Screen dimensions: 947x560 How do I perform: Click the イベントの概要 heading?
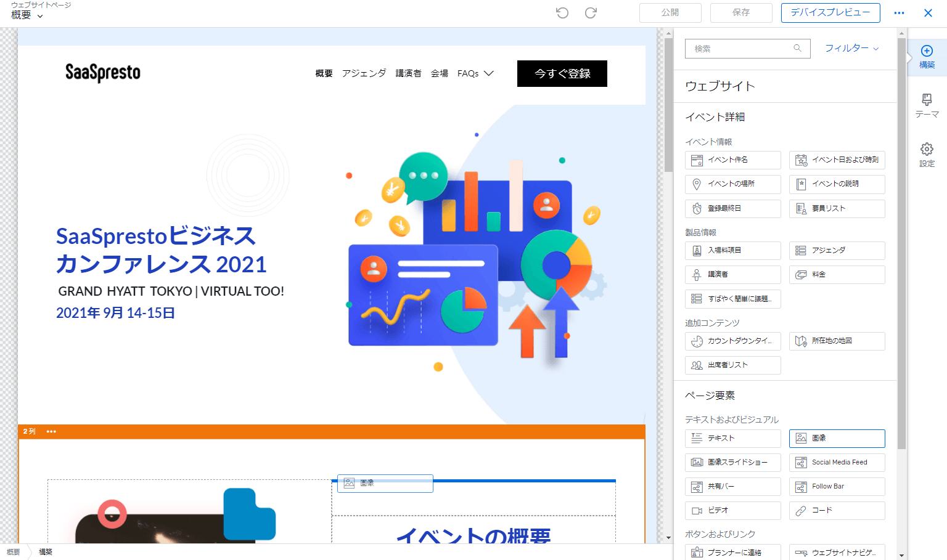(473, 535)
